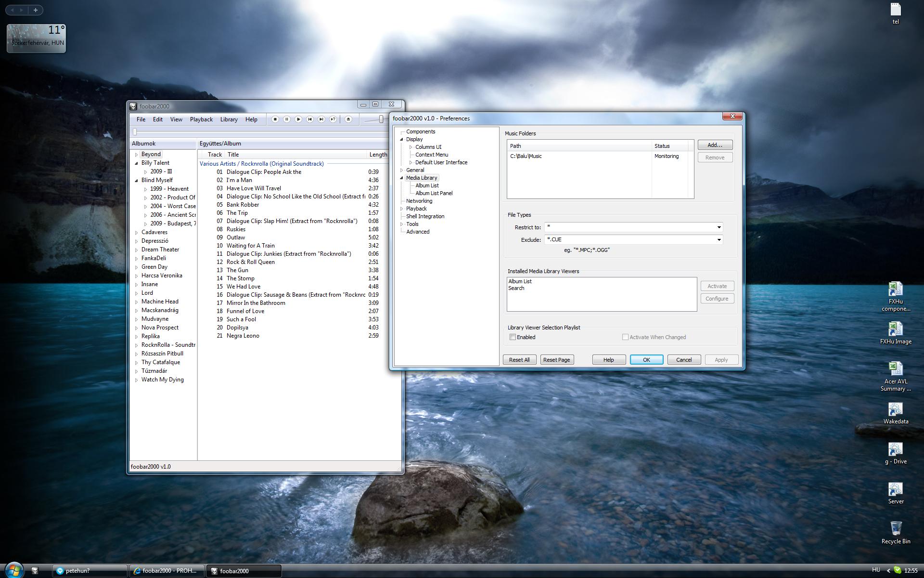This screenshot has height=578, width=924.
Task: Click the Add... music folder button
Action: tap(715, 145)
